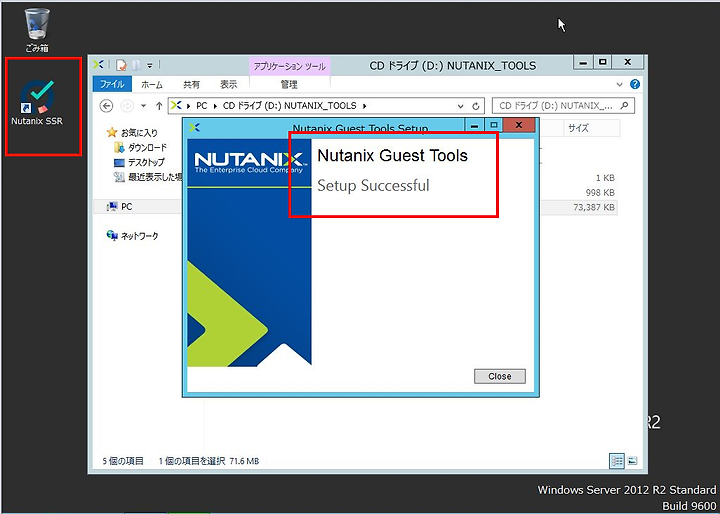Click the Setup dialog title bar icon

(x=194, y=127)
